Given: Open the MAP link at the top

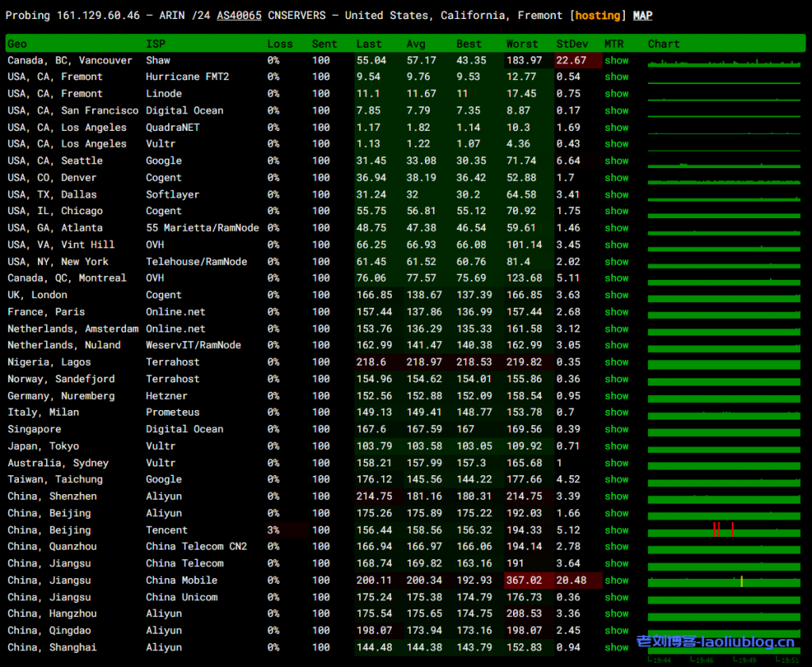Looking at the screenshot, I should tap(642, 16).
